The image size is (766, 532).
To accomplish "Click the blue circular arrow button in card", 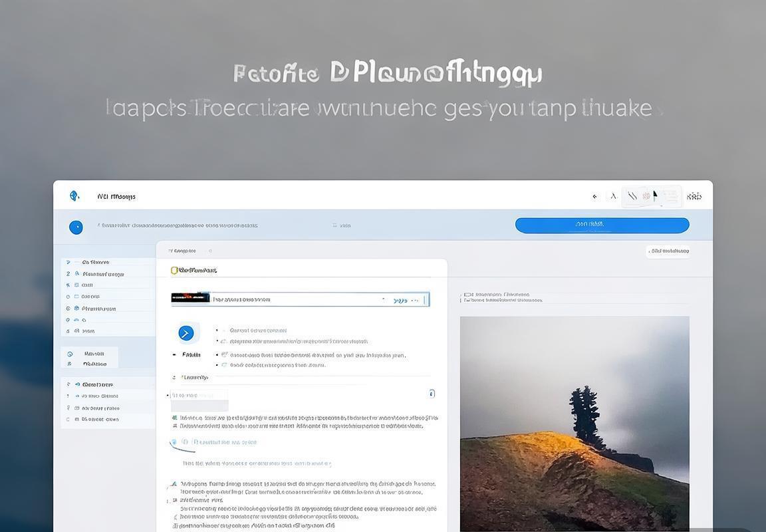I will point(186,333).
